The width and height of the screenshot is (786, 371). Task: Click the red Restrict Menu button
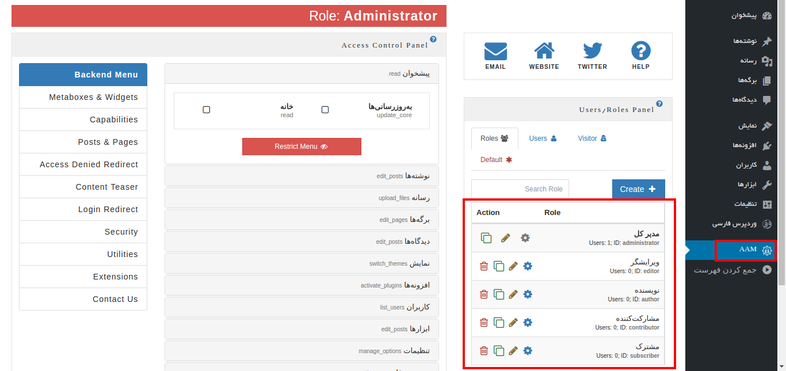pos(301,146)
